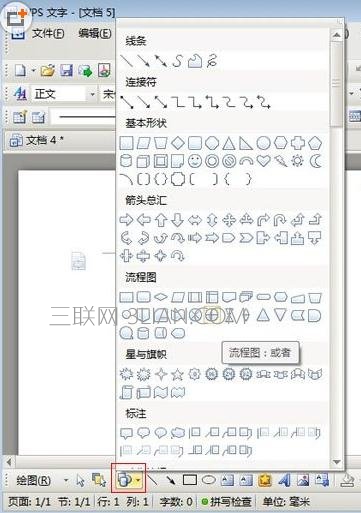Screen dimensions: 361x513
Task: Insert the up arrow shape
Action: 161,220
